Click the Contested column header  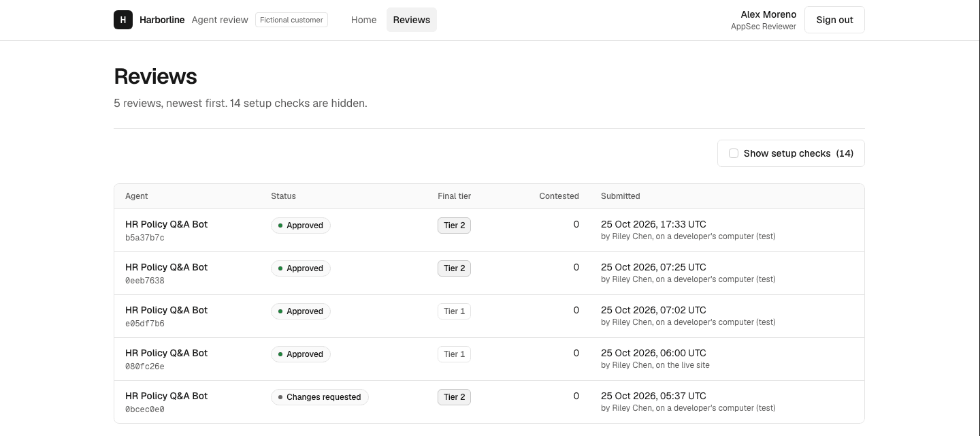pyautogui.click(x=559, y=196)
